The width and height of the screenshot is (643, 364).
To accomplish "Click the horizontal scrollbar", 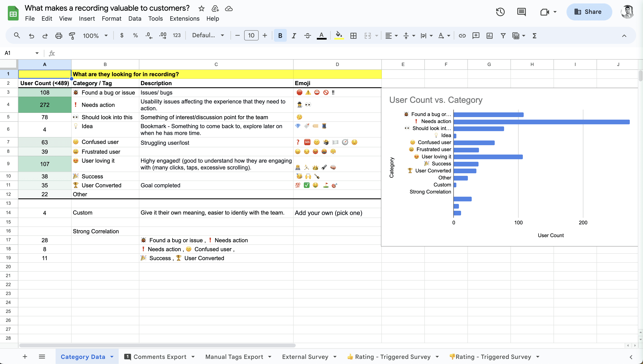I will pos(157,345).
